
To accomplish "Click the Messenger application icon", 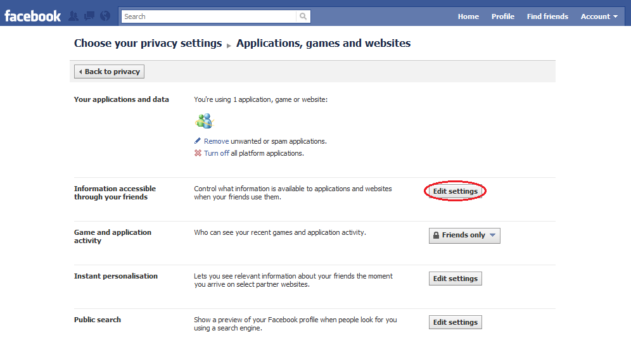I will click(205, 121).
